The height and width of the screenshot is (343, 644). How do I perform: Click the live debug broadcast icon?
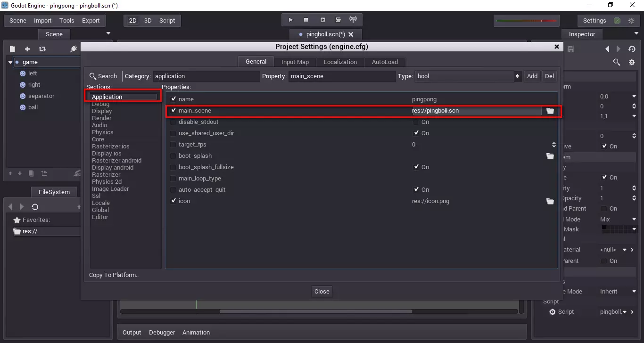[353, 20]
